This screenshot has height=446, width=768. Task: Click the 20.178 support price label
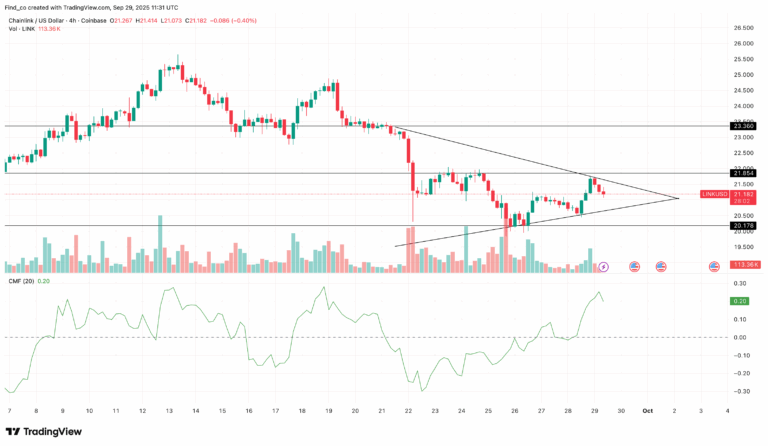point(743,226)
